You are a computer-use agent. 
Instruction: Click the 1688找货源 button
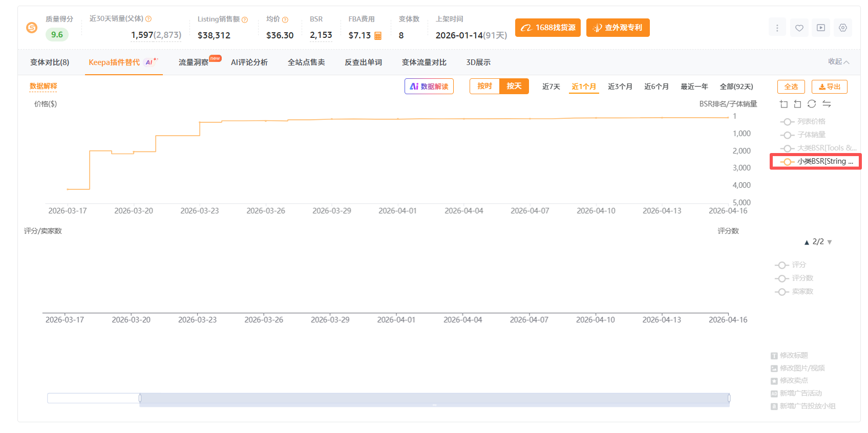tap(548, 28)
